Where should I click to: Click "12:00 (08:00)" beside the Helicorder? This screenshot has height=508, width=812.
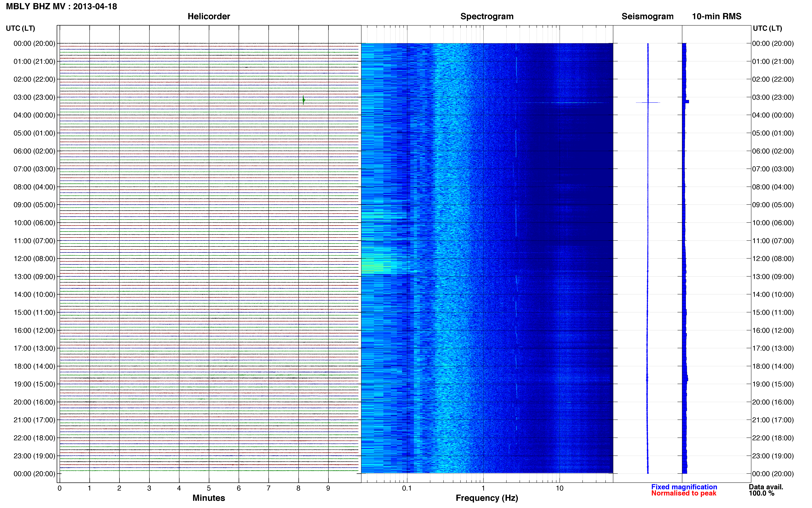[x=34, y=259]
